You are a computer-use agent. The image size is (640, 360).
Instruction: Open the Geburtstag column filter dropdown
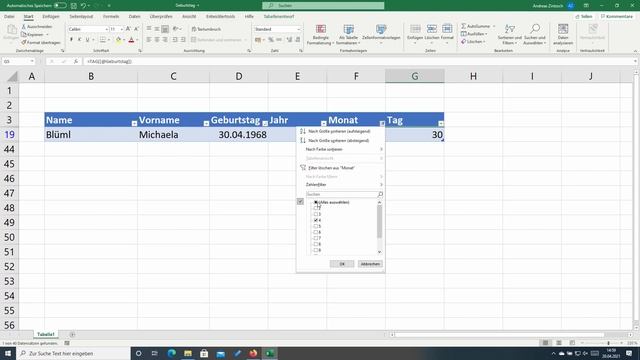coord(265,123)
